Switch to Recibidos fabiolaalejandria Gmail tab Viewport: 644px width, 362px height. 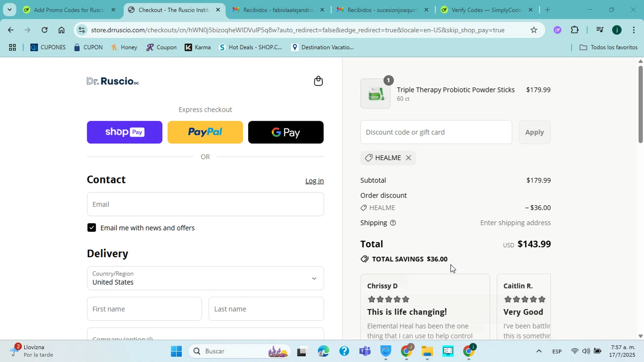coord(278,9)
